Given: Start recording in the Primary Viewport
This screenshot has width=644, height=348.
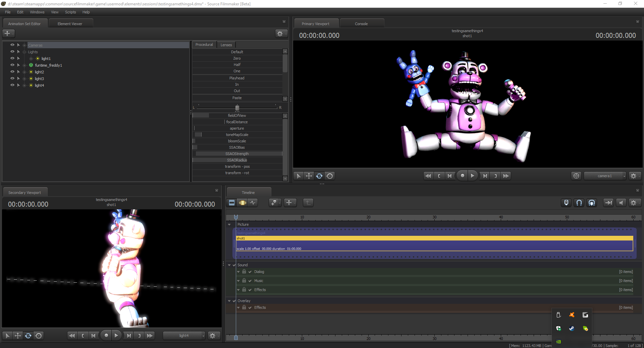Looking at the screenshot, I should (462, 176).
